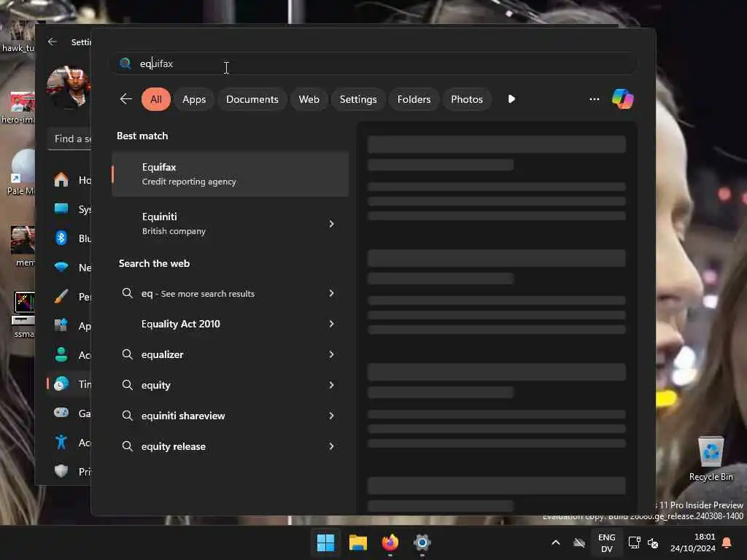Viewport: 747px width, 560px height.
Task: Switch to the Apps filter tab
Action: coord(194,99)
